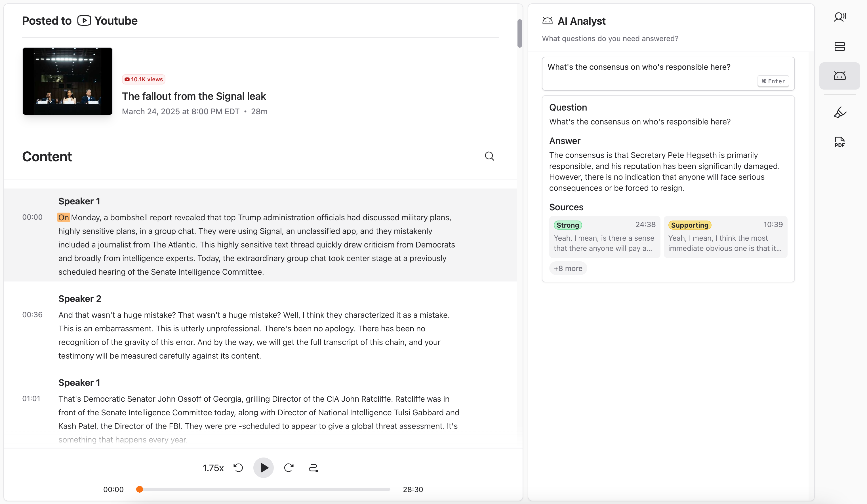This screenshot has height=504, width=867.
Task: Jump to the 00:00 transcript timestamp
Action: point(32,217)
